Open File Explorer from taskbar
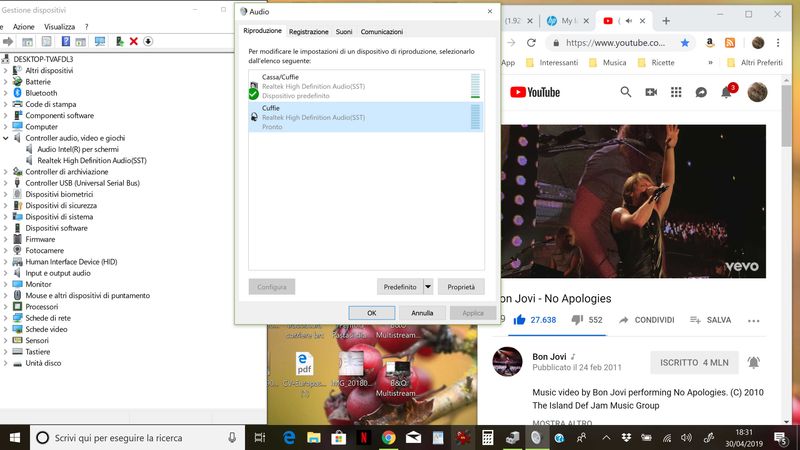Image resolution: width=800 pixels, height=450 pixels. (313, 437)
